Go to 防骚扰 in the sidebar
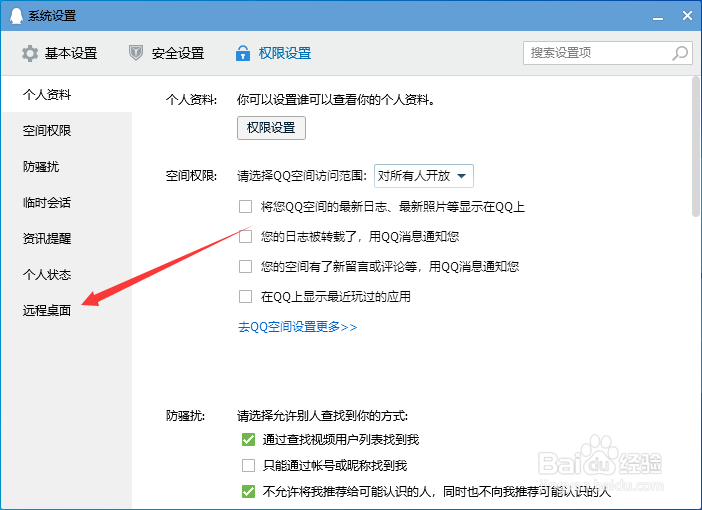This screenshot has width=702, height=510. [x=67, y=167]
